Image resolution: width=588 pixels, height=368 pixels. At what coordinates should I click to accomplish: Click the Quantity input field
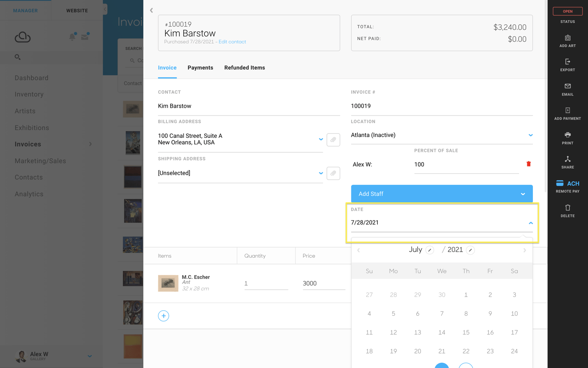pos(266,283)
